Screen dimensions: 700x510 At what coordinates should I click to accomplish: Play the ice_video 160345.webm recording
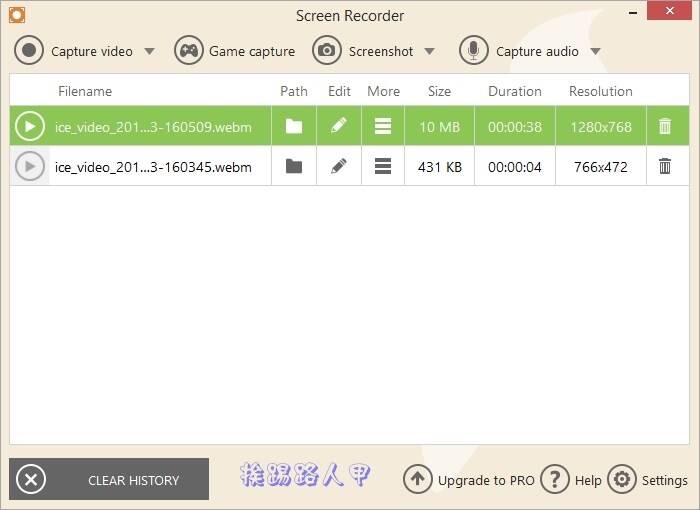[x=30, y=167]
